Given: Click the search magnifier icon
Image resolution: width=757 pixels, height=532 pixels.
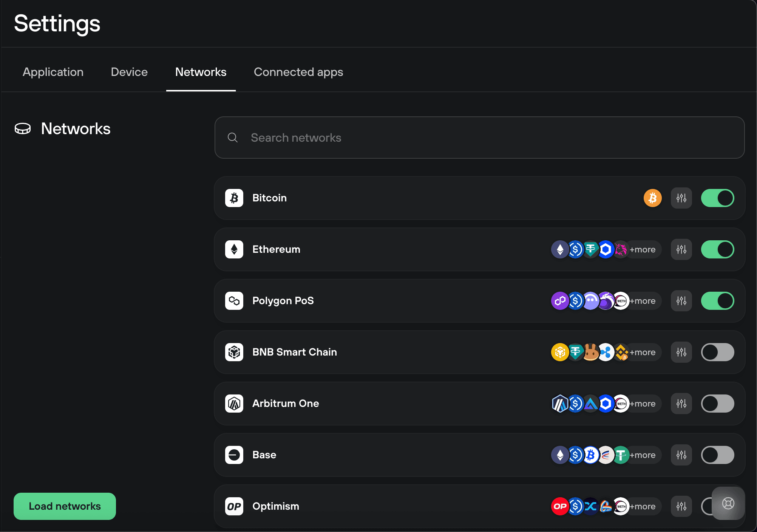Looking at the screenshot, I should tap(233, 138).
